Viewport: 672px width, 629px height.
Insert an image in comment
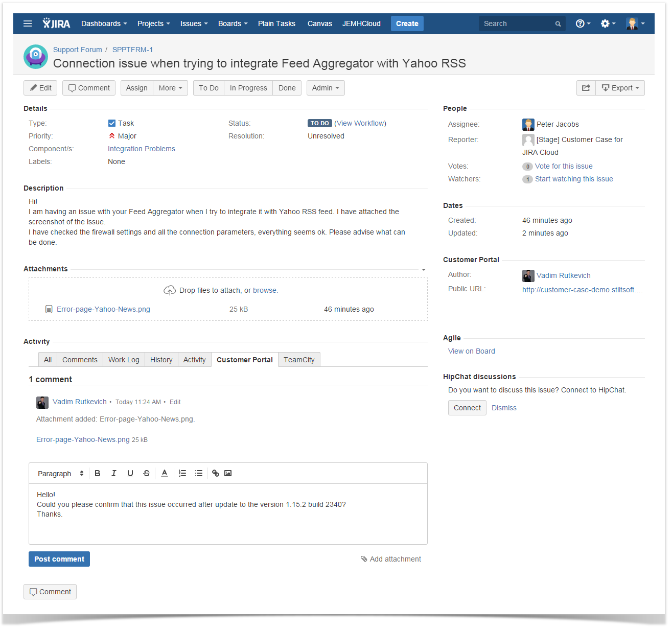click(228, 473)
